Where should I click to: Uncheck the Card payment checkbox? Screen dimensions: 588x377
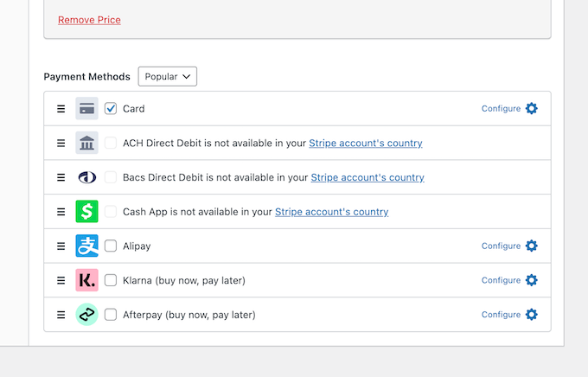point(111,109)
